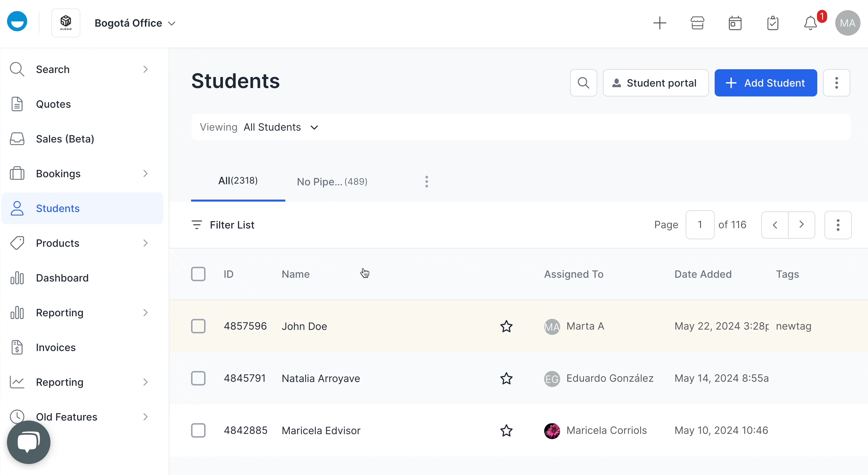Click the Search icon in sidebar
Viewport: 868px width, 475px height.
click(x=17, y=70)
